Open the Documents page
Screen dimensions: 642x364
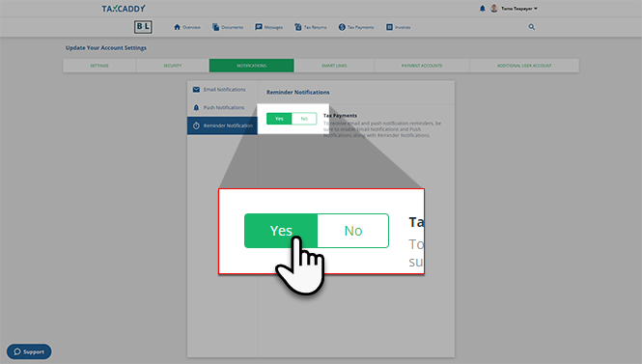coord(228,27)
